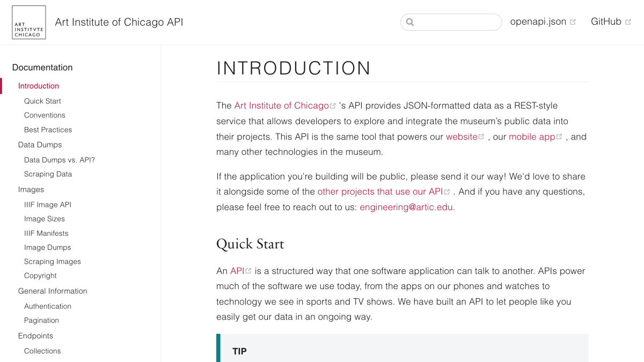Viewport: 644px width, 362px height.
Task: Click the engineering@artic.edu email link
Action: (x=406, y=207)
